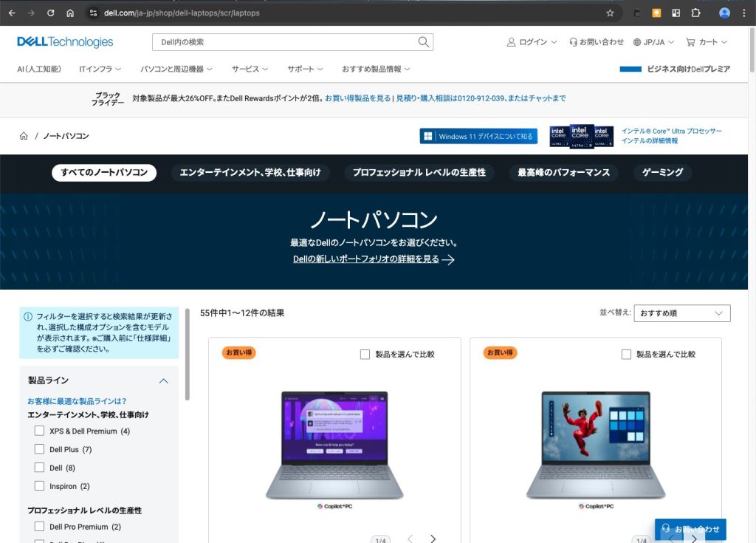Select ゲーミング tab
756x543 pixels.
pyautogui.click(x=662, y=172)
